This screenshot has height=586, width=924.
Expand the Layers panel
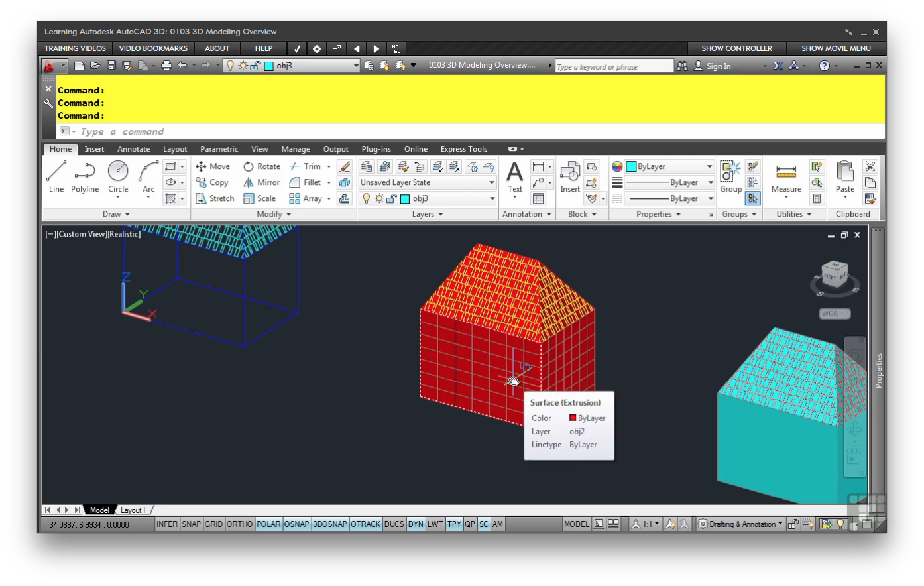pos(428,214)
